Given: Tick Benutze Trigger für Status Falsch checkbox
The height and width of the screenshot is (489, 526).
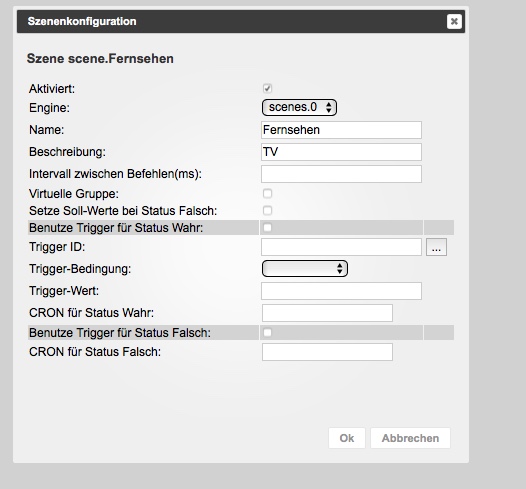Looking at the screenshot, I should click(267, 333).
